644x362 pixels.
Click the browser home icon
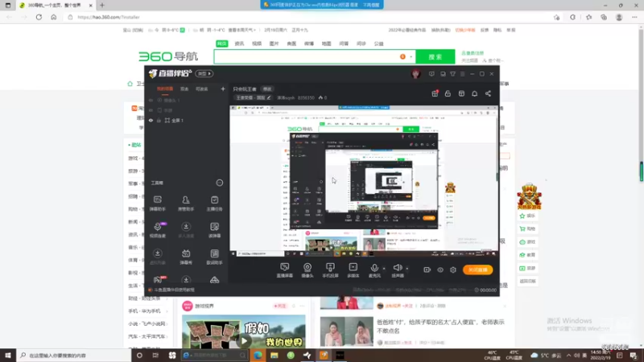pos(53,17)
